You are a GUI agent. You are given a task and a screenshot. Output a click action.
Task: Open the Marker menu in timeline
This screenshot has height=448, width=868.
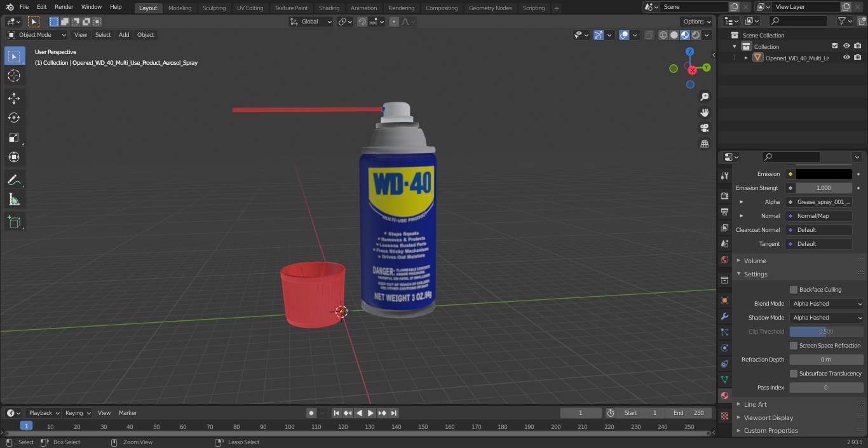coord(128,413)
